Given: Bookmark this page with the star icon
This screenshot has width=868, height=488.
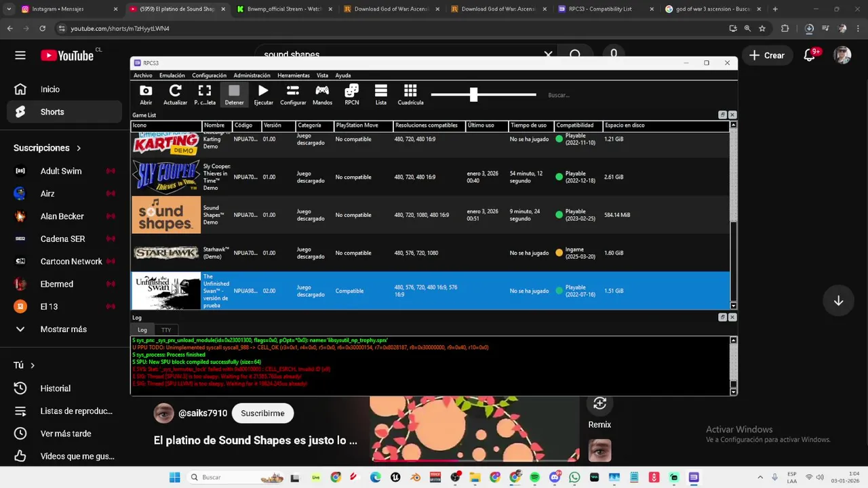Looking at the screenshot, I should coord(762,28).
